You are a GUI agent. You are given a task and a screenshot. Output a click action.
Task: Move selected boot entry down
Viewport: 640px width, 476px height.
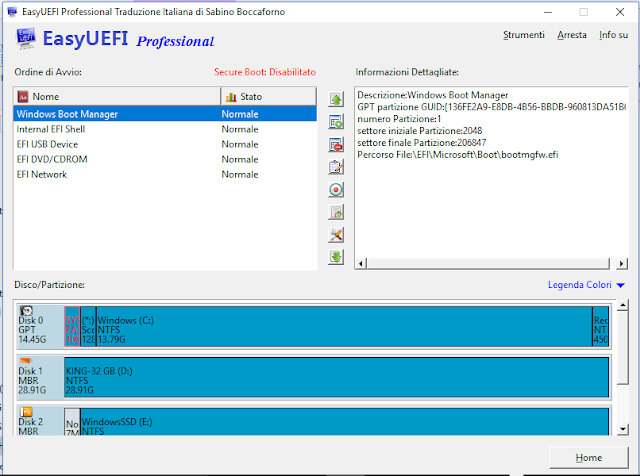tap(336, 257)
